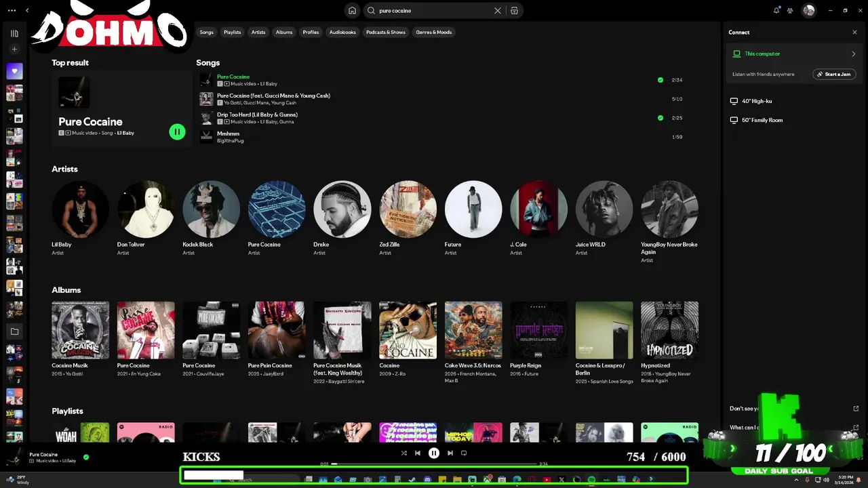The width and height of the screenshot is (868, 488).
Task: Filter results by Albums
Action: coord(284,32)
